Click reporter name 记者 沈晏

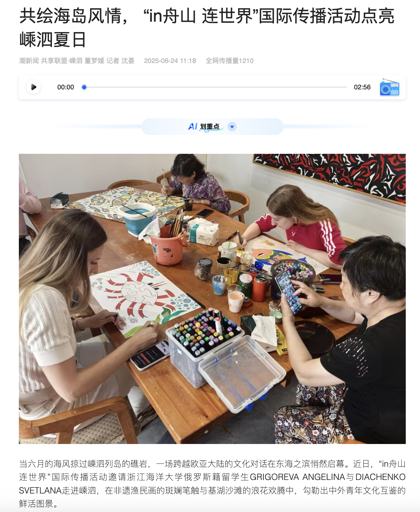pyautogui.click(x=120, y=61)
